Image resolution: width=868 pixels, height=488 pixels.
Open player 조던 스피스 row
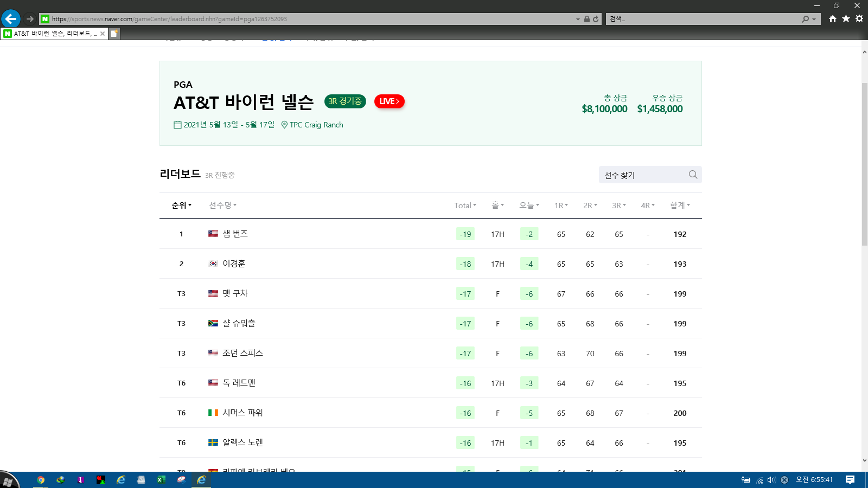pyautogui.click(x=431, y=354)
